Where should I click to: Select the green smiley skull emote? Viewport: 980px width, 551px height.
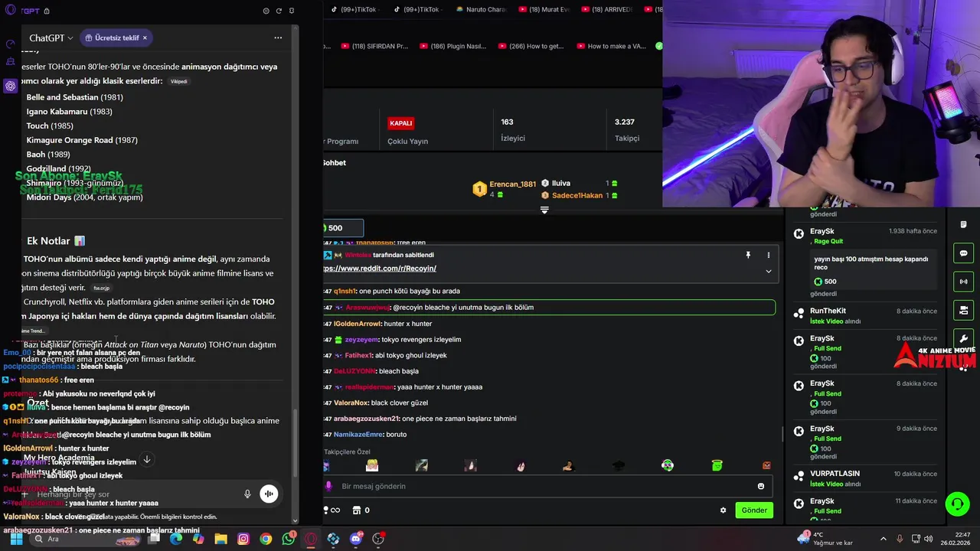point(668,465)
